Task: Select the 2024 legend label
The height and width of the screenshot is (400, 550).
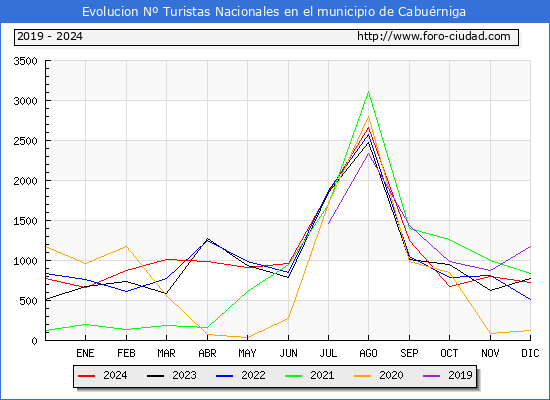Action: point(115,375)
